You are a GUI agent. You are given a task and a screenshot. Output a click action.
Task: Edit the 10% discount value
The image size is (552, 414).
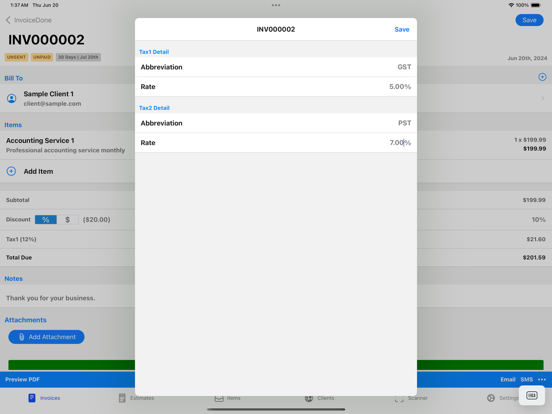pyautogui.click(x=538, y=220)
